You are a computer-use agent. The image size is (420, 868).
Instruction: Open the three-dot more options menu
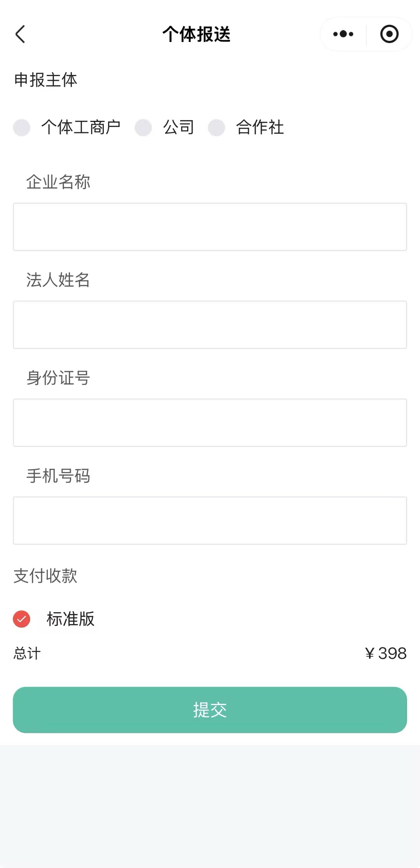pyautogui.click(x=343, y=34)
